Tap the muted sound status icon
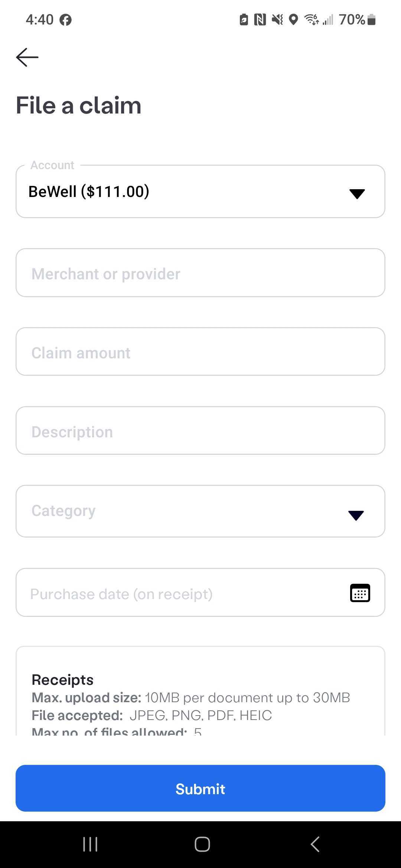Viewport: 401px width, 868px height. tap(277, 20)
